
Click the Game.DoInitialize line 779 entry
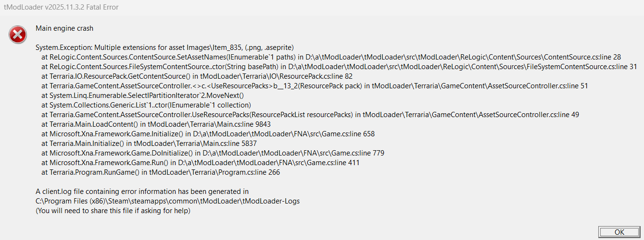213,153
